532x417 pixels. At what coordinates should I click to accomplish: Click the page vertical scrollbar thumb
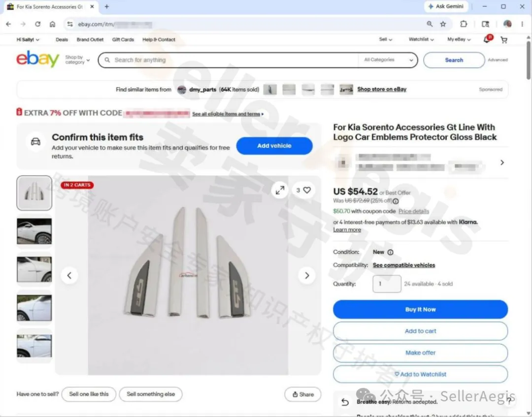click(x=529, y=60)
